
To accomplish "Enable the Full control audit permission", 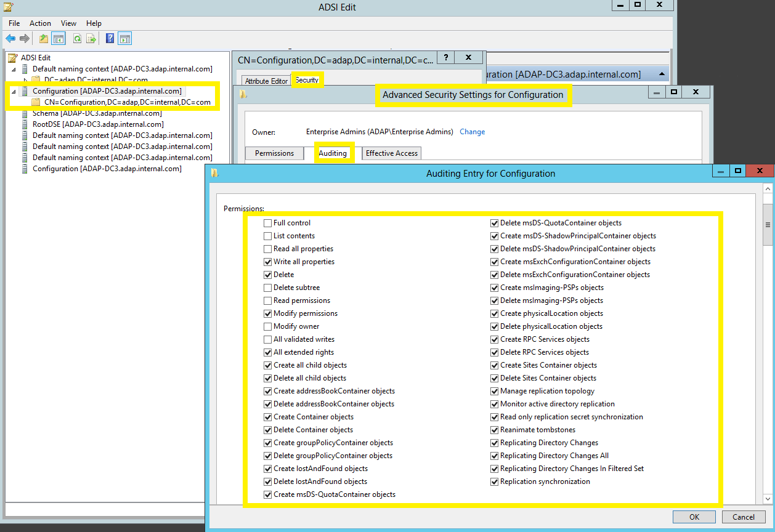I will [268, 222].
